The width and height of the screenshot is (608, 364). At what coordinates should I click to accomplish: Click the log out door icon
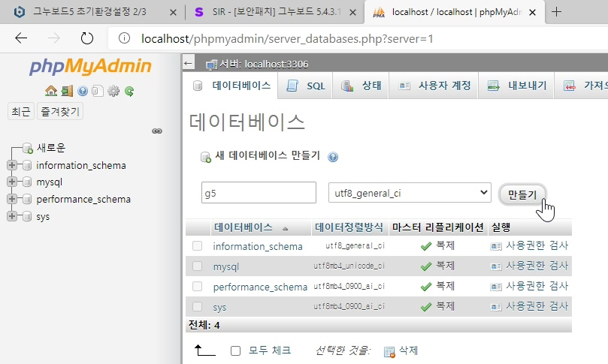(x=67, y=91)
